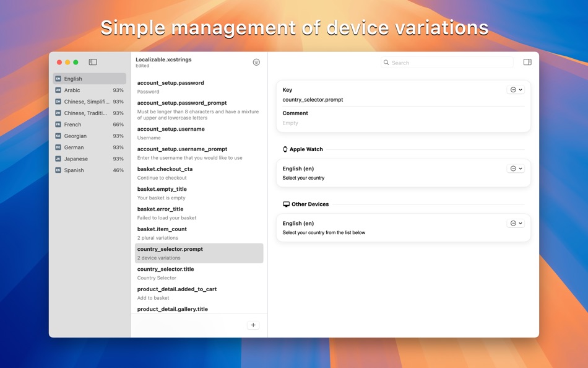Open the Apple Watch English options dropdown
The height and width of the screenshot is (368, 588).
point(516,169)
